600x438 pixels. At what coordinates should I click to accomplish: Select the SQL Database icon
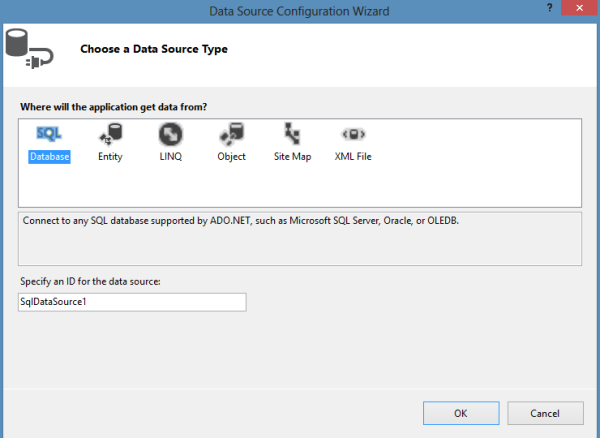(x=49, y=133)
